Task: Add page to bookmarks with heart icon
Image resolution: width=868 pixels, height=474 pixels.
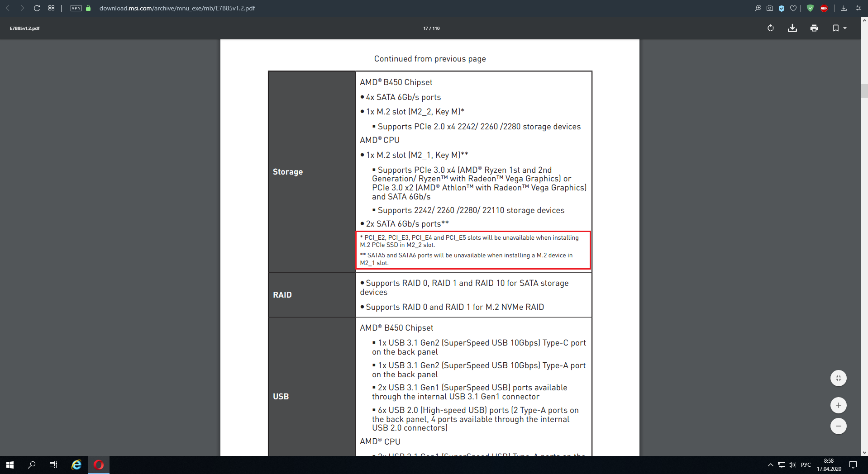Action: [x=793, y=8]
